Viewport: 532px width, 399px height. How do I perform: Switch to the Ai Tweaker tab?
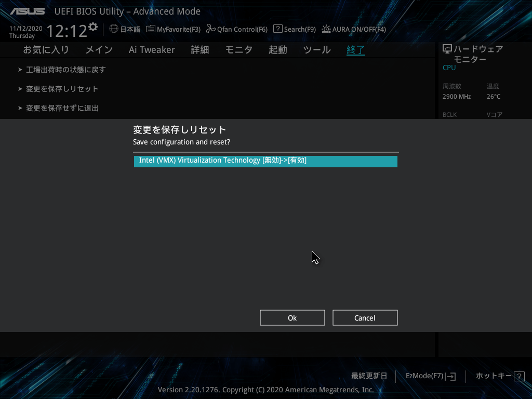(x=152, y=50)
